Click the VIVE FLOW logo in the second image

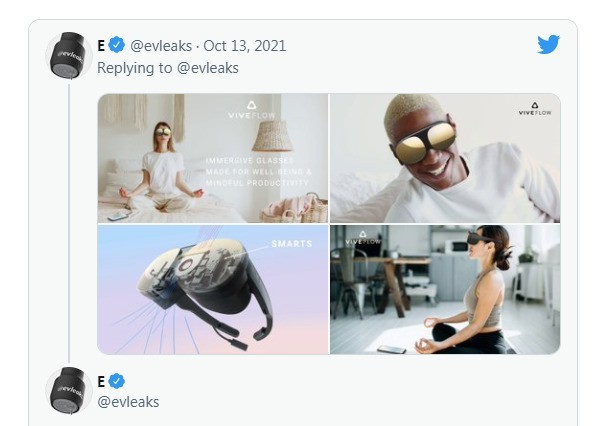coord(535,109)
